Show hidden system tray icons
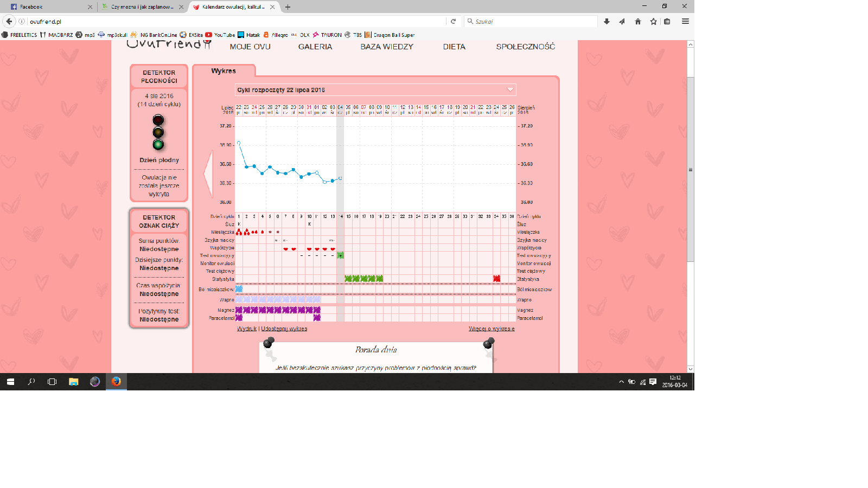 (x=621, y=382)
